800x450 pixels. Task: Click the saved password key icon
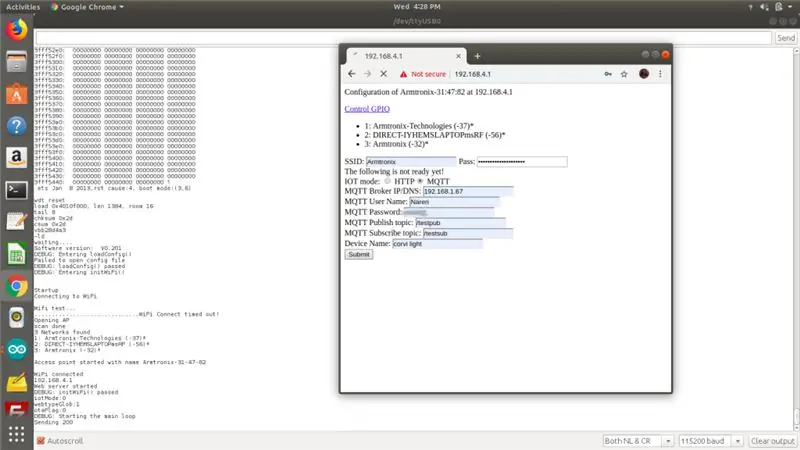[608, 74]
